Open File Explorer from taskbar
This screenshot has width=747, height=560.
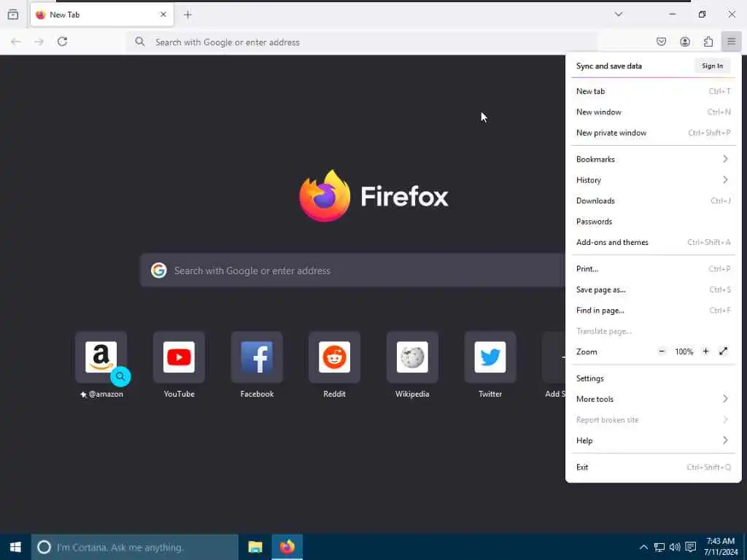coord(255,547)
